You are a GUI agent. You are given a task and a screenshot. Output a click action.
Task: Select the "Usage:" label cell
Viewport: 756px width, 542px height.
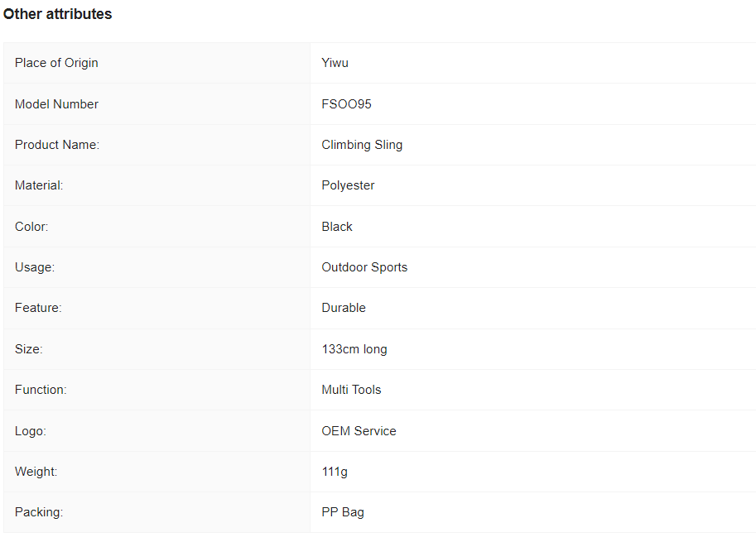35,267
